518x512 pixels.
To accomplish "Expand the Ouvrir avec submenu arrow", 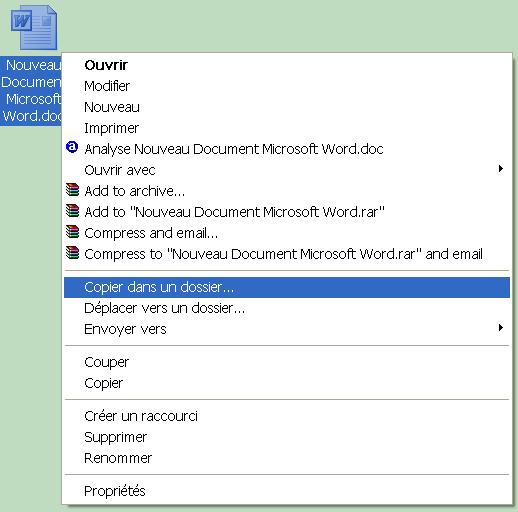I will (x=501, y=169).
